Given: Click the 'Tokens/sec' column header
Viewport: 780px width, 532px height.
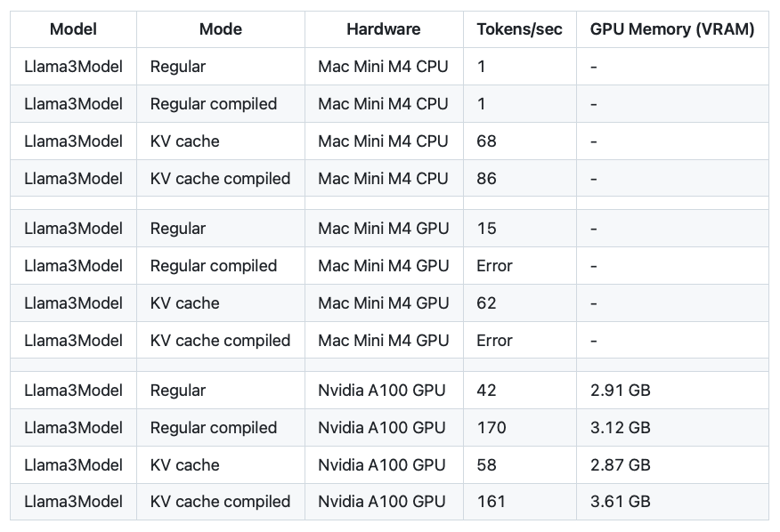Looking at the screenshot, I should coord(519,29).
